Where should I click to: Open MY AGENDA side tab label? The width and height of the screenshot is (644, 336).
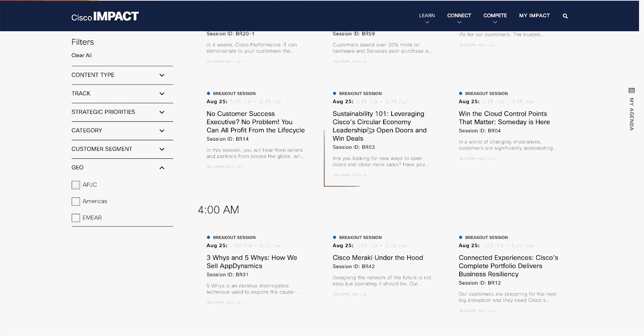coord(632,114)
